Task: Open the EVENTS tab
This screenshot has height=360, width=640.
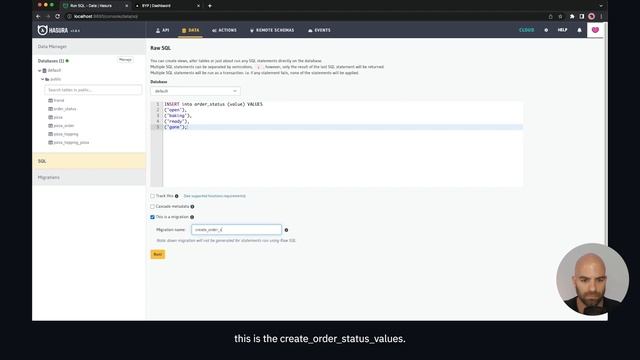Action: [319, 30]
